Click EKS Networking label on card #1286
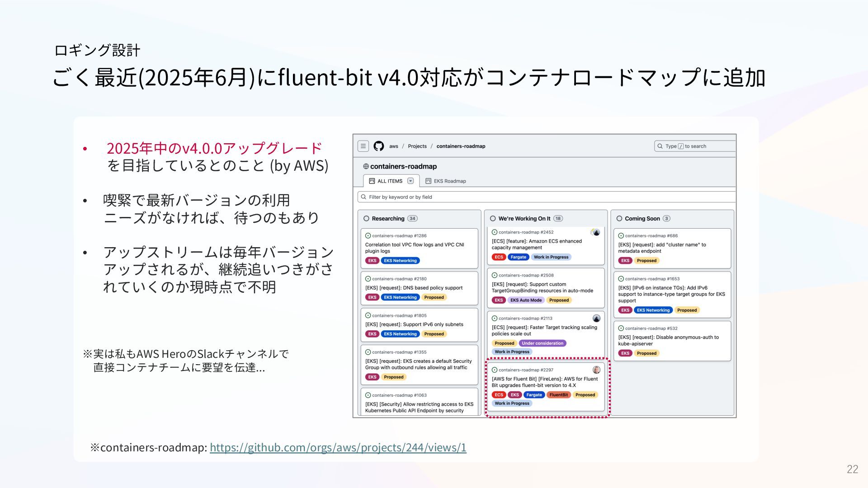 (400, 261)
